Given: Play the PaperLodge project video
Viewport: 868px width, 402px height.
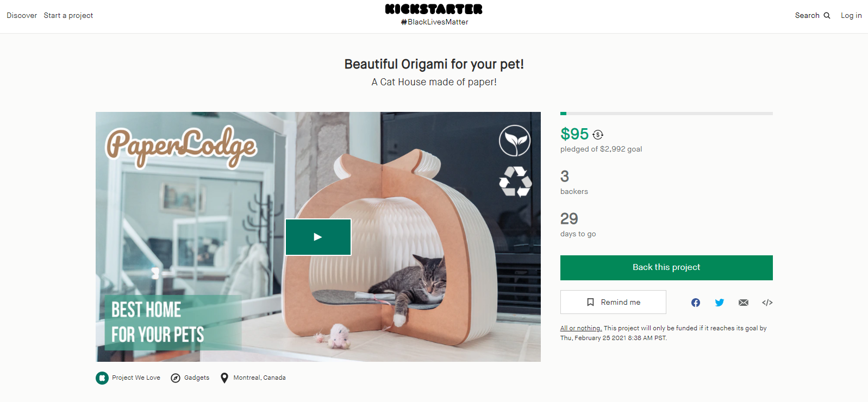Looking at the screenshot, I should click(318, 237).
